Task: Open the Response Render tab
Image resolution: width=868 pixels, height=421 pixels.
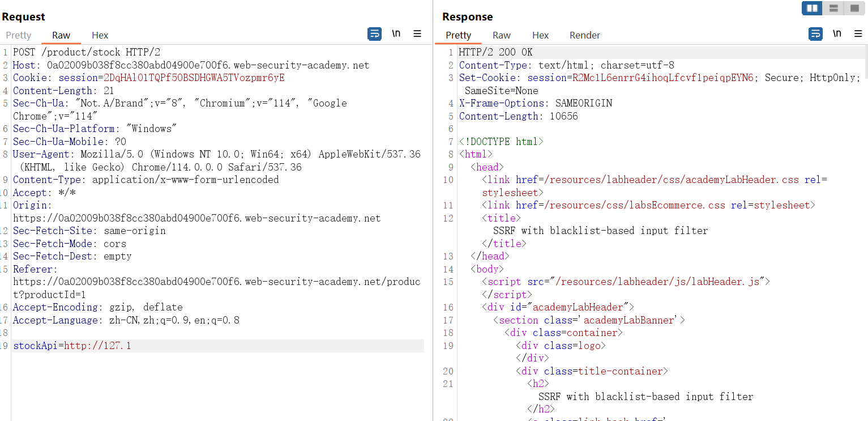Action: (585, 35)
